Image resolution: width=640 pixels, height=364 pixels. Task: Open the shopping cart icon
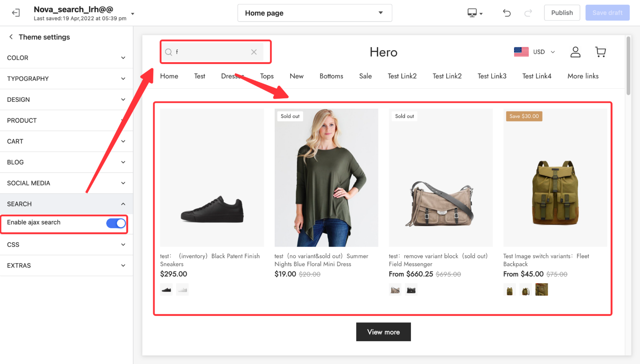tap(600, 52)
